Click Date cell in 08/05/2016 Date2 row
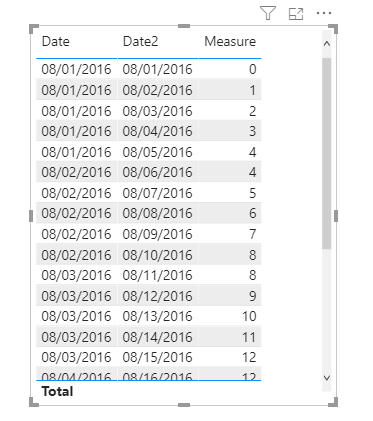 point(76,152)
